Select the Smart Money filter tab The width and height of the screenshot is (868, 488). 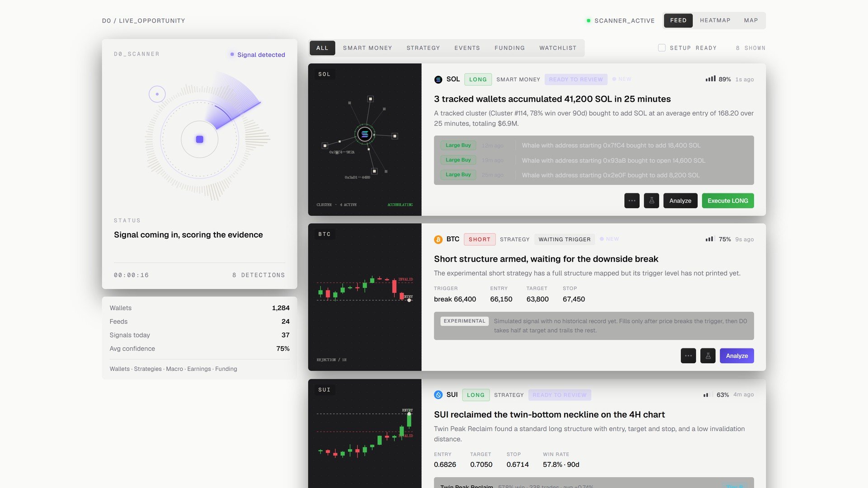pos(368,48)
